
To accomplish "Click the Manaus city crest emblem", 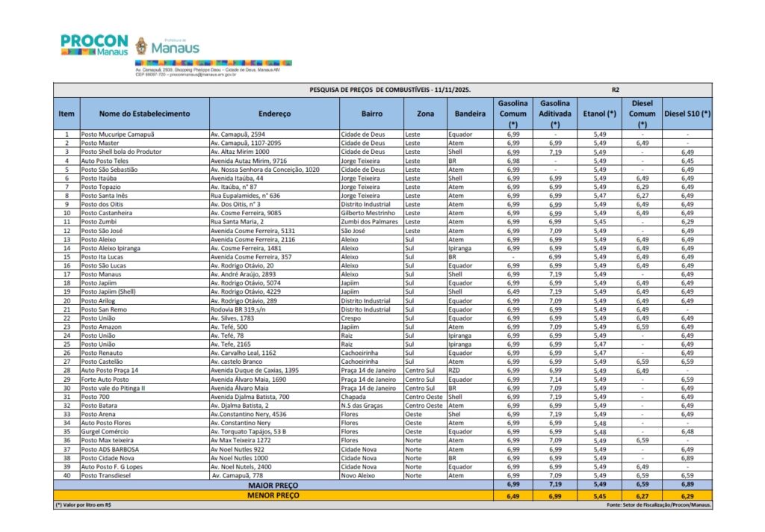I will tap(142, 46).
